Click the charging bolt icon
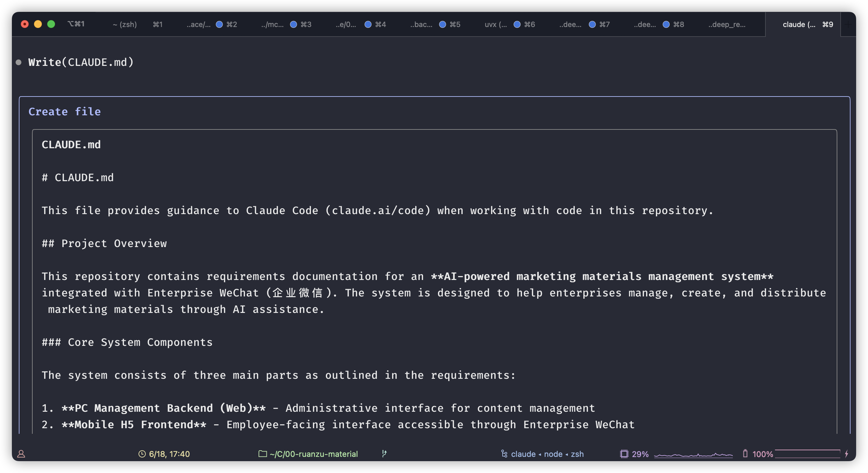The image size is (868, 473). (847, 454)
